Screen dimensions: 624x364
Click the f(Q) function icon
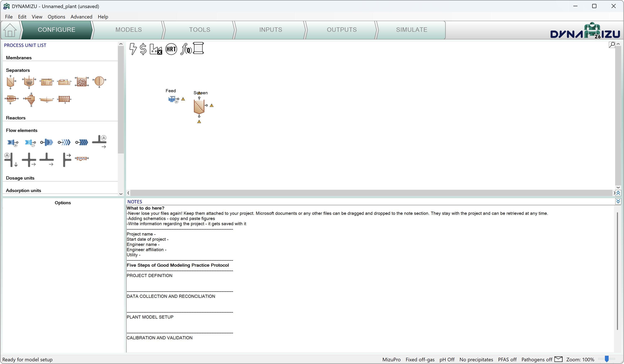click(x=186, y=49)
